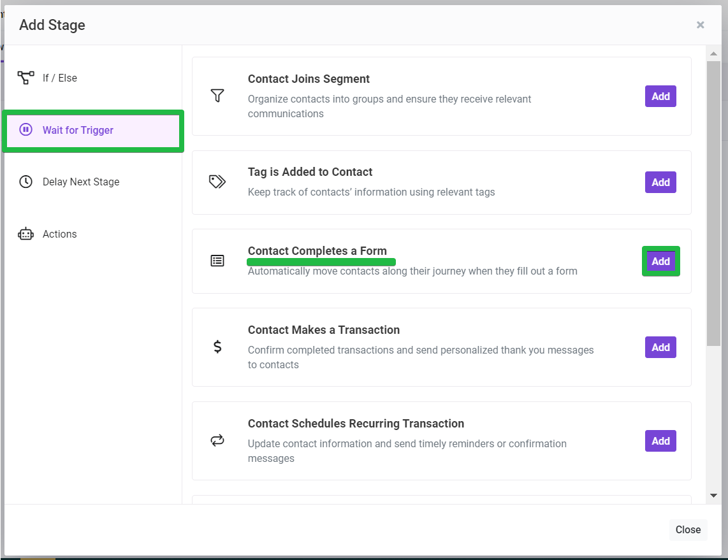Viewport: 728px width, 560px height.
Task: Click the tag icon for Tag is Added
Action: [217, 182]
